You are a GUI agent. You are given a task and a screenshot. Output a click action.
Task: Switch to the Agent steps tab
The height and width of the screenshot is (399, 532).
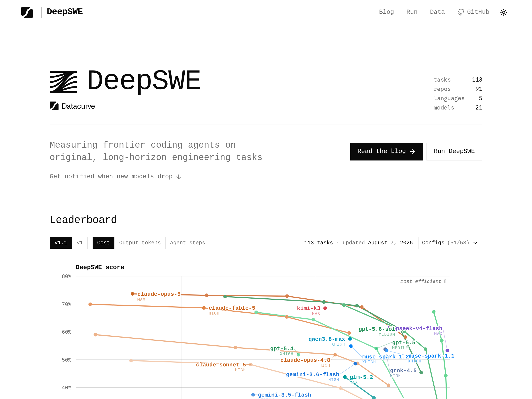(187, 243)
